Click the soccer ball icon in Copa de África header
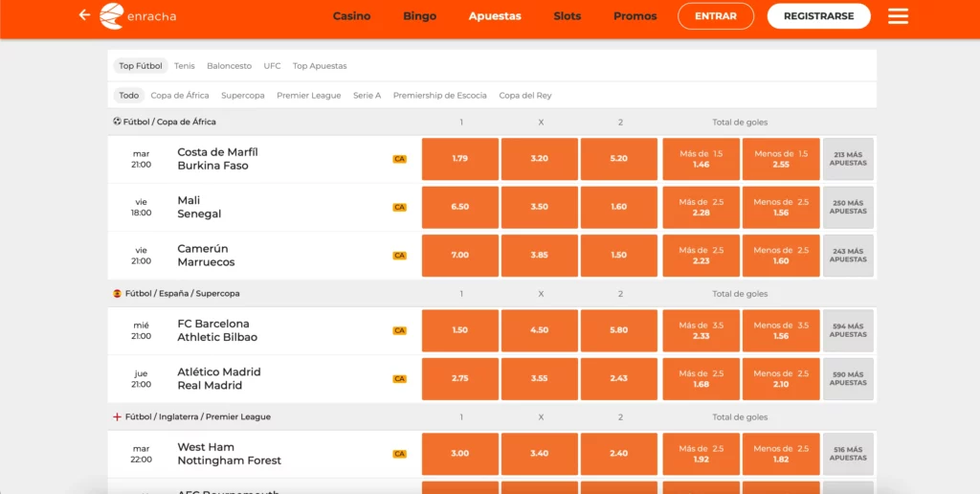The width and height of the screenshot is (980, 494). pyautogui.click(x=117, y=122)
